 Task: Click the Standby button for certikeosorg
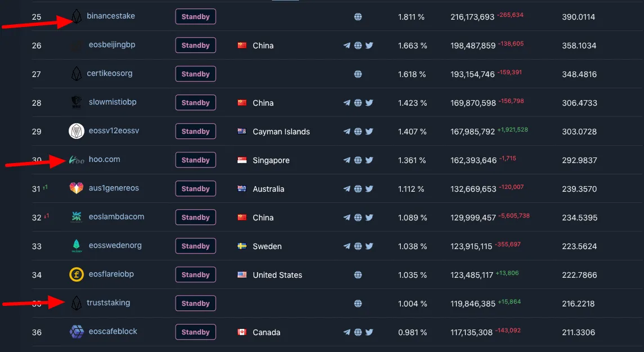coord(195,74)
